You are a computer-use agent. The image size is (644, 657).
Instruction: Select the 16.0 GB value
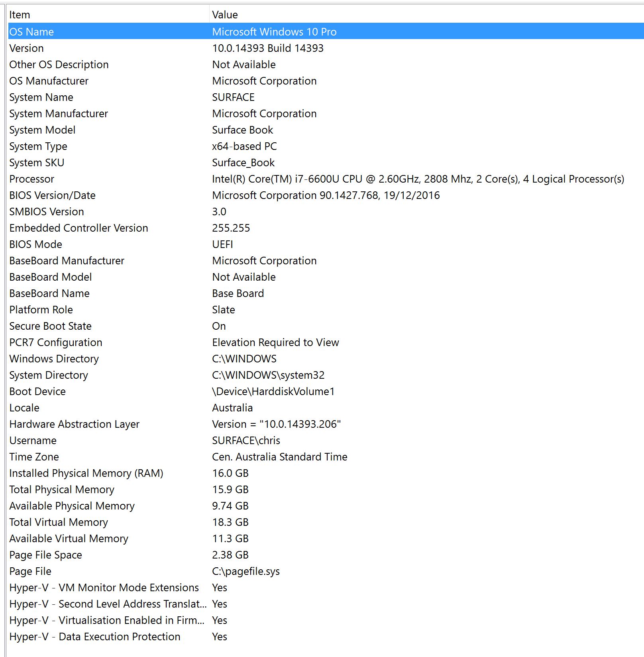point(230,473)
